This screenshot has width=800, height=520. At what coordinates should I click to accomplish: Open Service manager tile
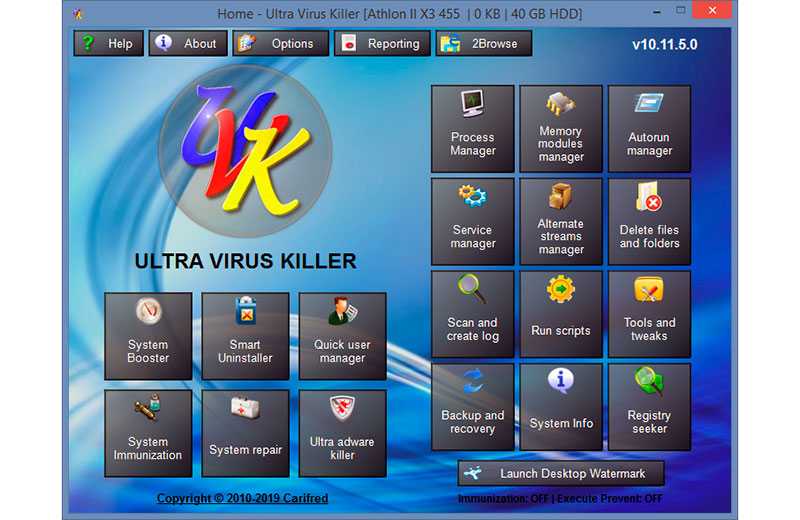tap(472, 221)
